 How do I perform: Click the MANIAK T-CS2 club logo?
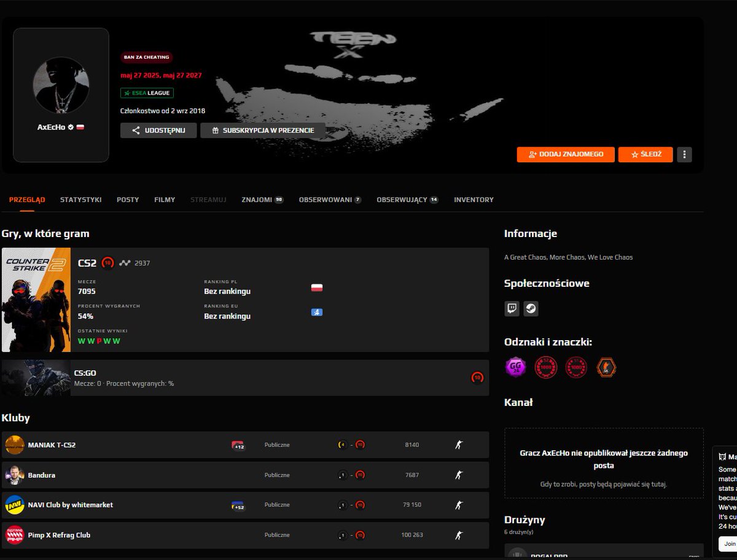[15, 445]
